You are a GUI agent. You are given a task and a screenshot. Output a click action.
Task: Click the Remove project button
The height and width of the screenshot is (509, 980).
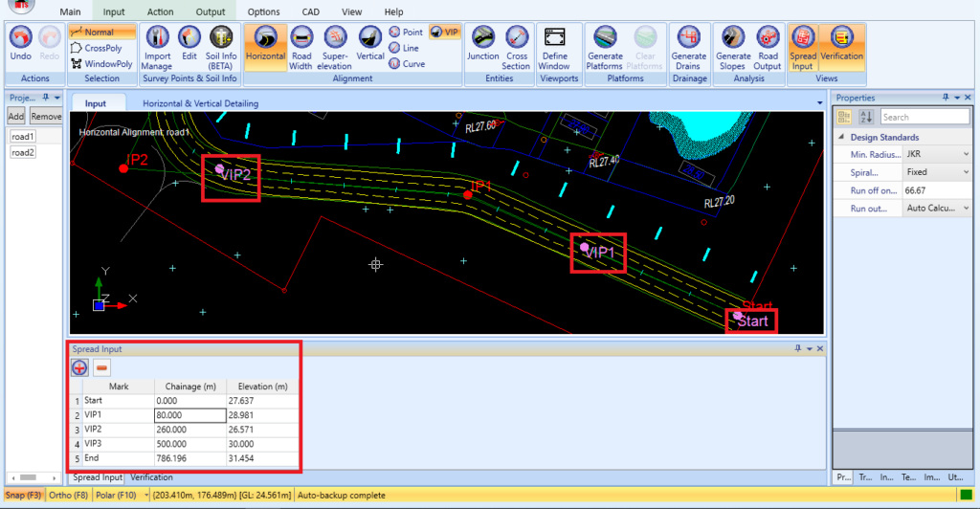click(46, 116)
